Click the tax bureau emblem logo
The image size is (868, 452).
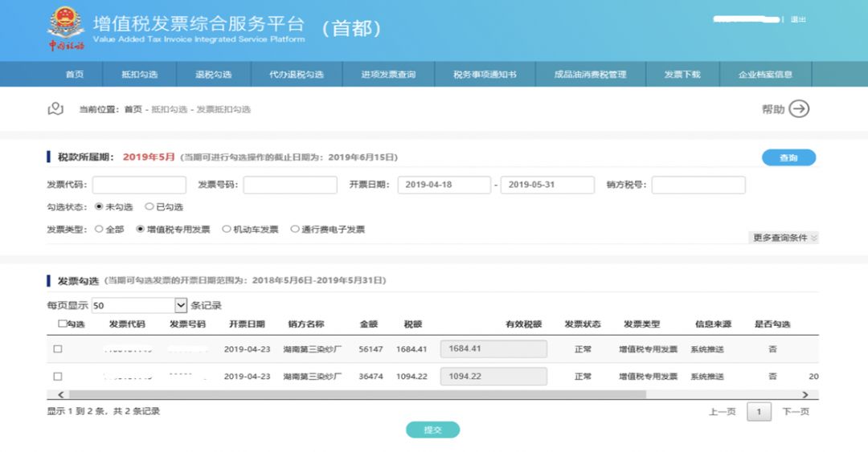(64, 29)
